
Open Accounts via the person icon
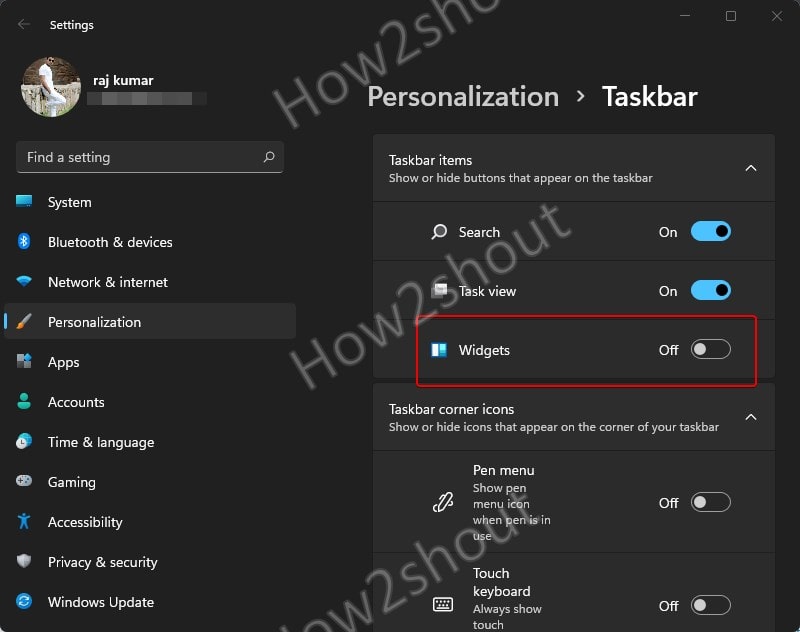tap(27, 402)
